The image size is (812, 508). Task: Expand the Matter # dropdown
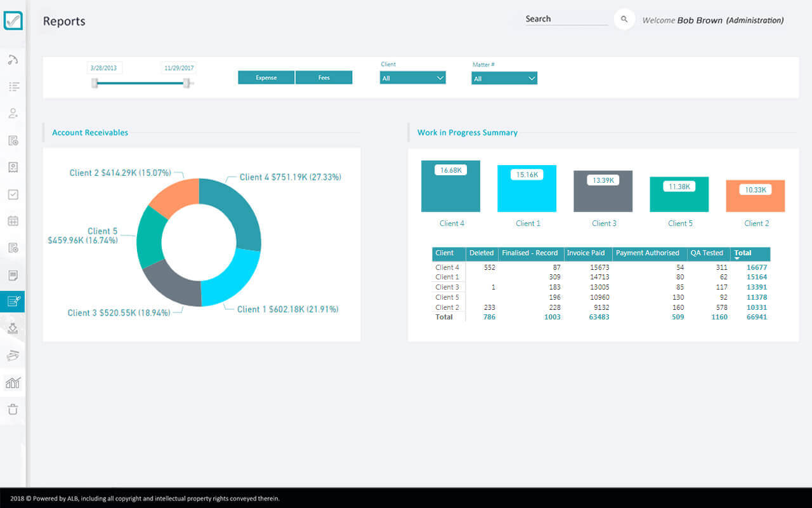(x=504, y=79)
